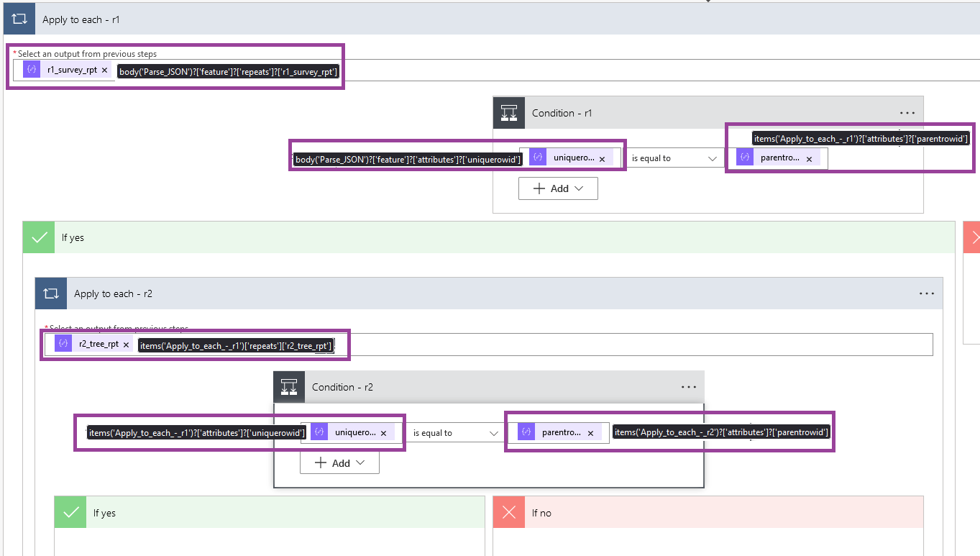Click the Condition - r1 ellipsis menu

[x=907, y=112]
